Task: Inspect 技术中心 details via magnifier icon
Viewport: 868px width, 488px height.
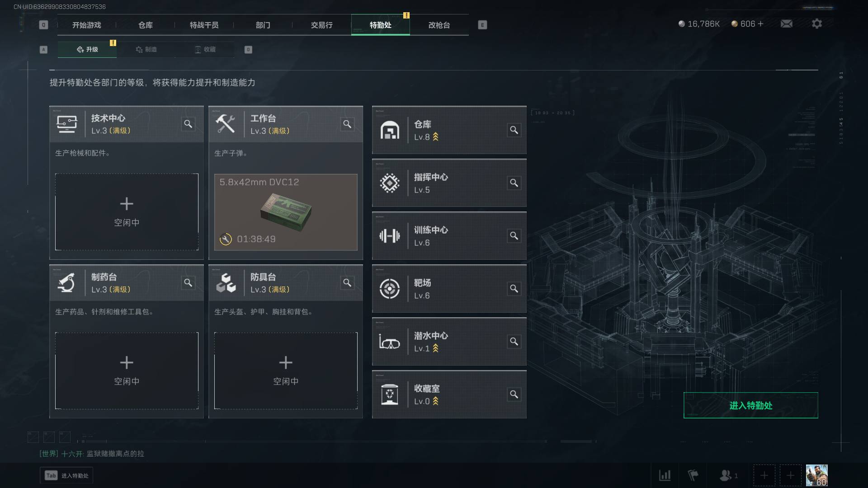Action: 188,124
